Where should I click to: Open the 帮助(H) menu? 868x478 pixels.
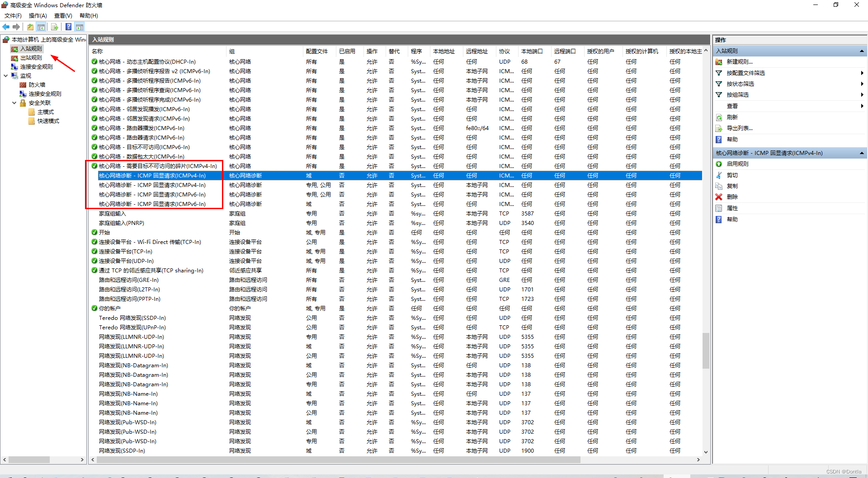[89, 16]
